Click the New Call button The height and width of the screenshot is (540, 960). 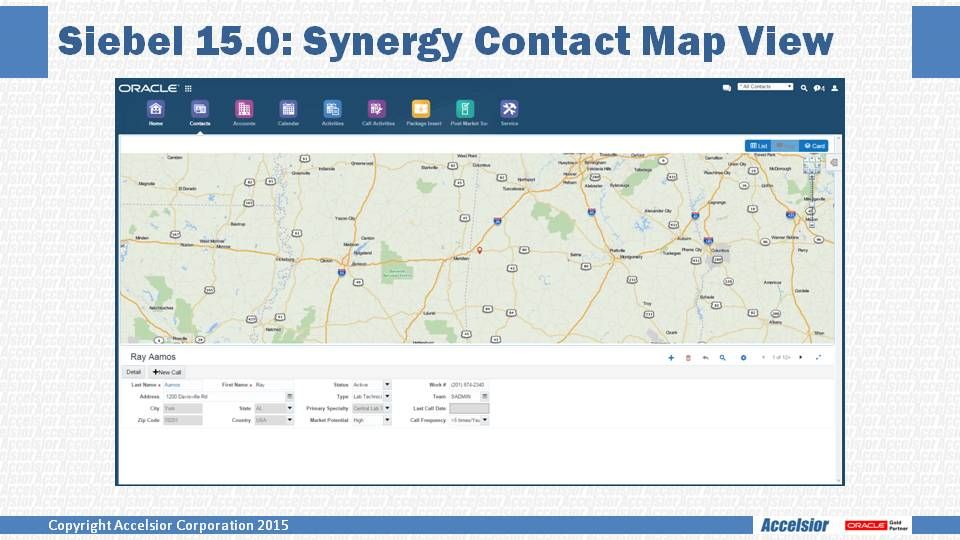[166, 372]
